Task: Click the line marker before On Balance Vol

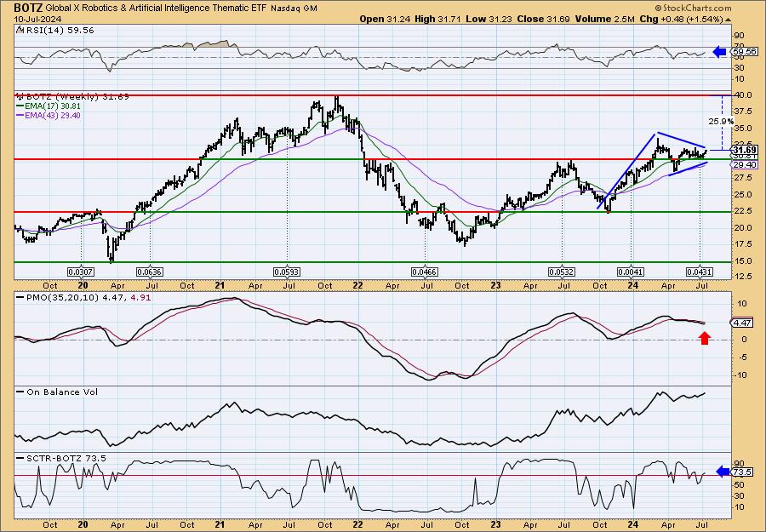Action: [x=20, y=392]
